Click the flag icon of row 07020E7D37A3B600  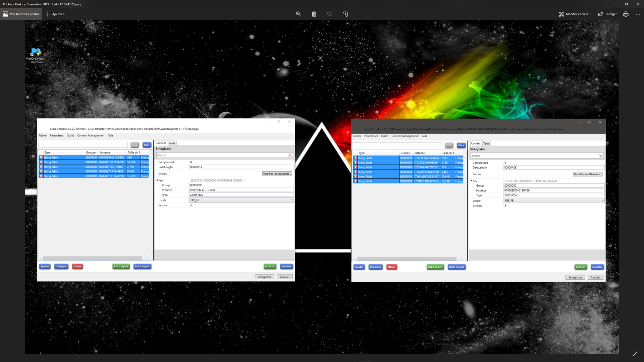click(41, 162)
